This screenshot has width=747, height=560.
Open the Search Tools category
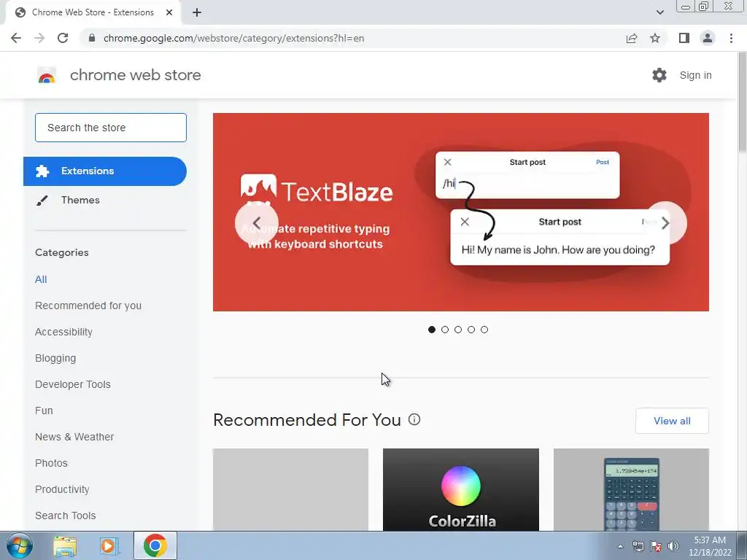[x=65, y=516]
